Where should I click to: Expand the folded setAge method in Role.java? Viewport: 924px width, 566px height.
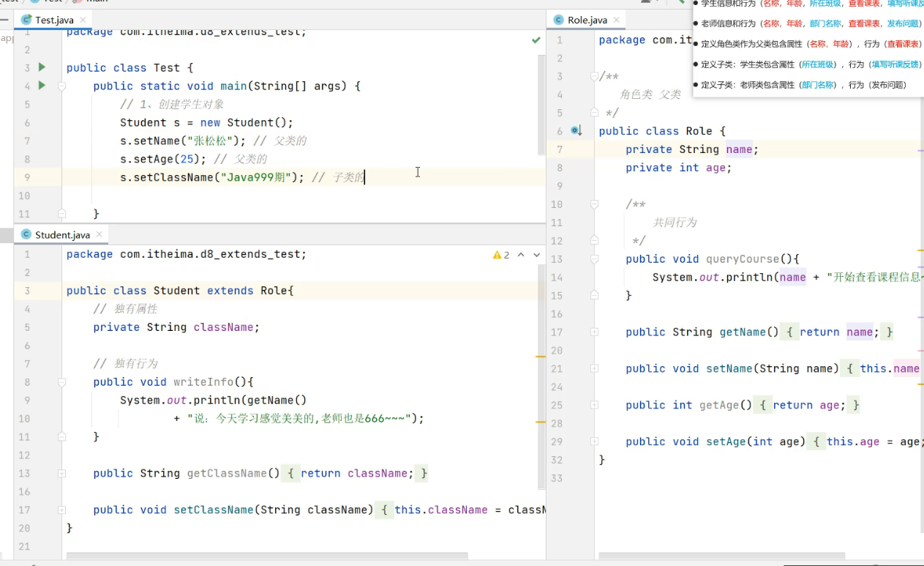pyautogui.click(x=594, y=442)
